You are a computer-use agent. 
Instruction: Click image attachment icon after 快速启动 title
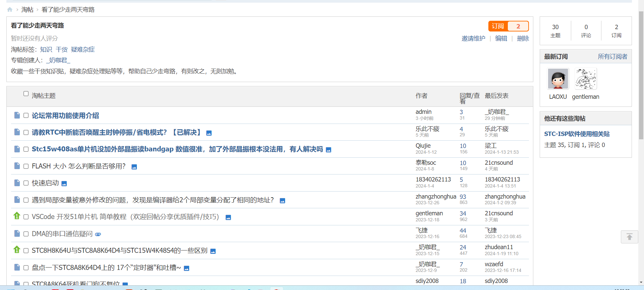tap(64, 184)
